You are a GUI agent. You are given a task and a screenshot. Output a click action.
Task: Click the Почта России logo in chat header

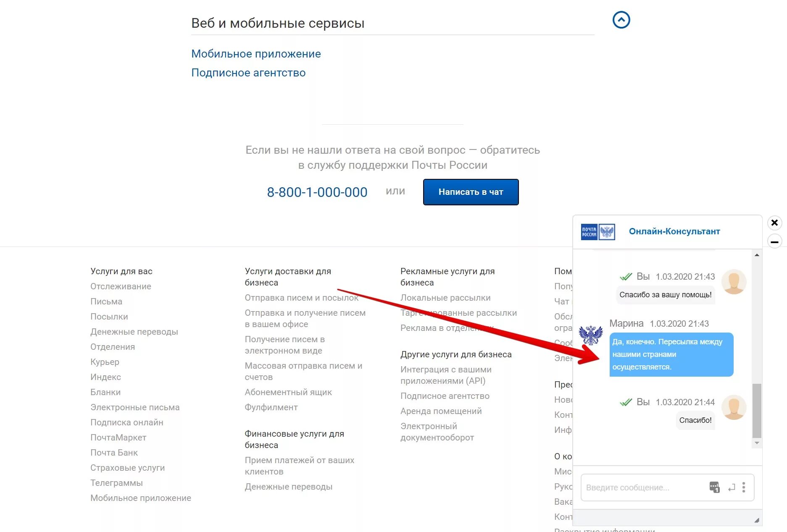click(598, 232)
